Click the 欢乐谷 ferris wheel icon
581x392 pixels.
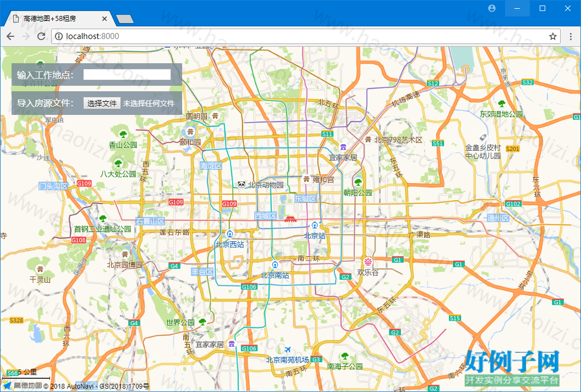368,262
